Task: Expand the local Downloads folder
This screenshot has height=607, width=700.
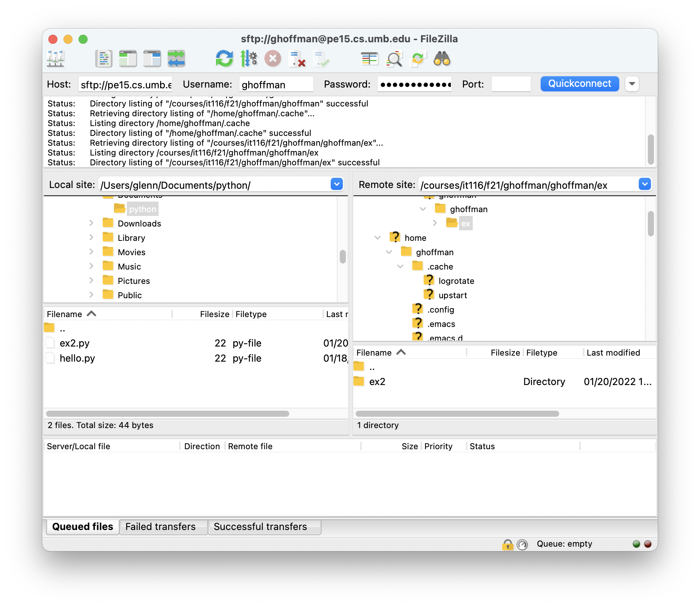Action: 91,223
